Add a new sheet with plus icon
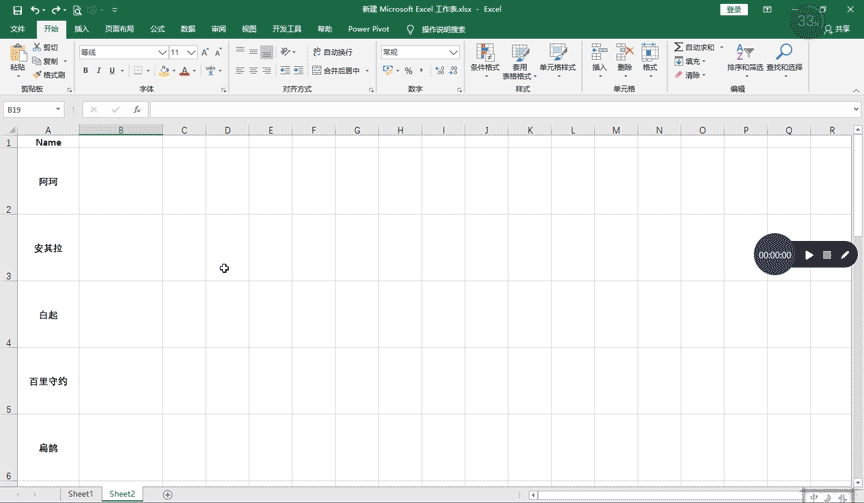 point(168,495)
